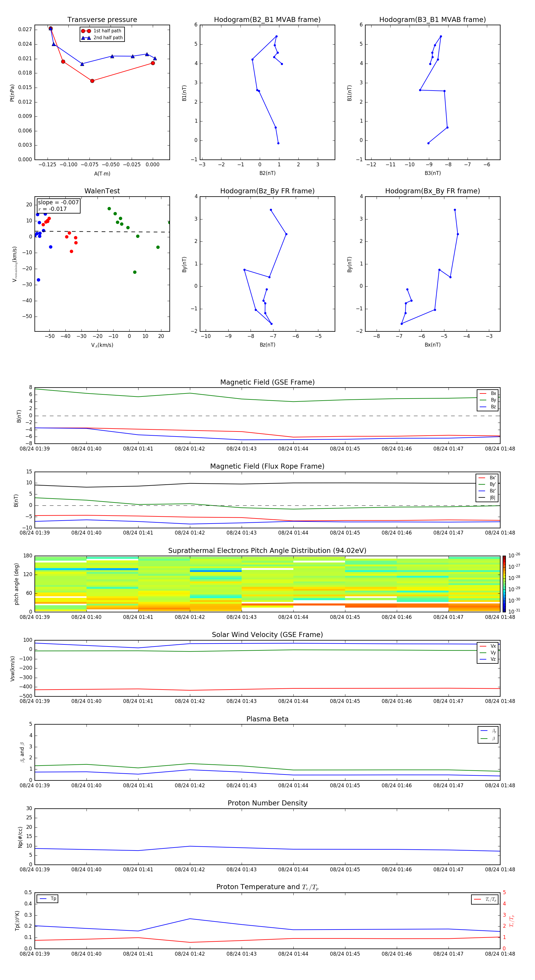Viewport: 535px width, 980px height.
Task: Select the βp legend entry in Plasma Beta
Action: click(488, 731)
